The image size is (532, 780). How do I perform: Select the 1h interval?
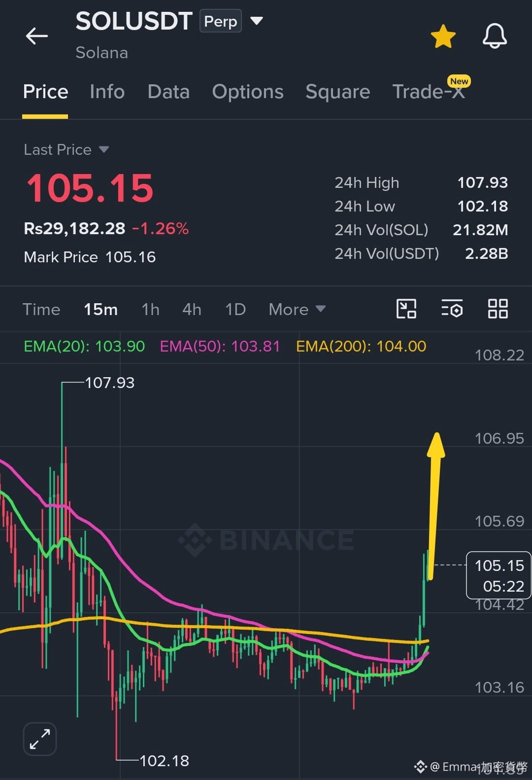(150, 309)
